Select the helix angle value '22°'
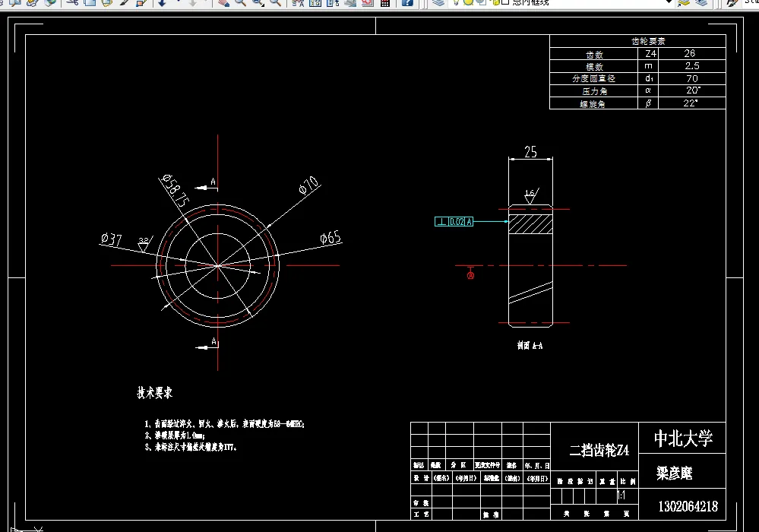 pos(691,103)
